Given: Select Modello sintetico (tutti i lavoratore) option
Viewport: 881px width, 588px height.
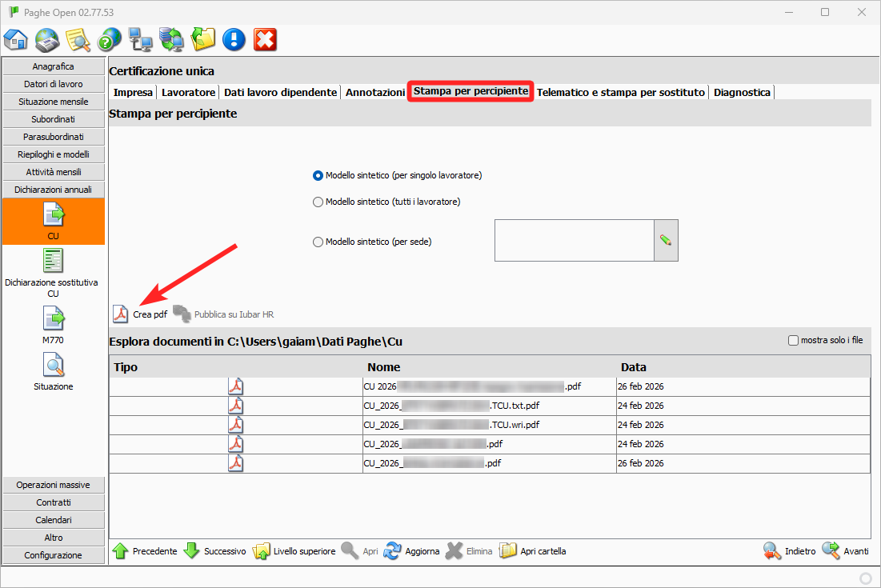Looking at the screenshot, I should click(318, 202).
